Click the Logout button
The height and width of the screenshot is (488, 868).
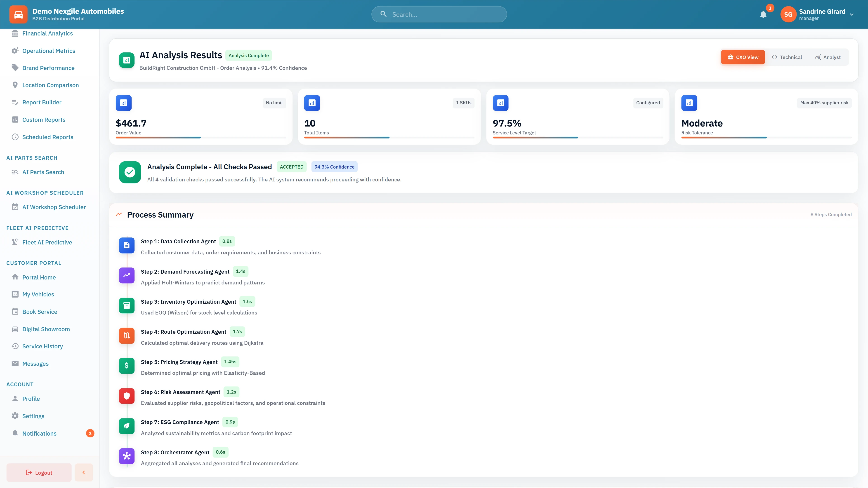39,472
